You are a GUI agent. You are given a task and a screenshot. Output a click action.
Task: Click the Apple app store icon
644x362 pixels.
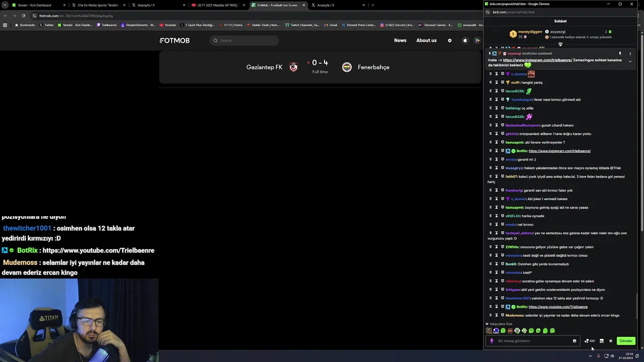point(465,41)
